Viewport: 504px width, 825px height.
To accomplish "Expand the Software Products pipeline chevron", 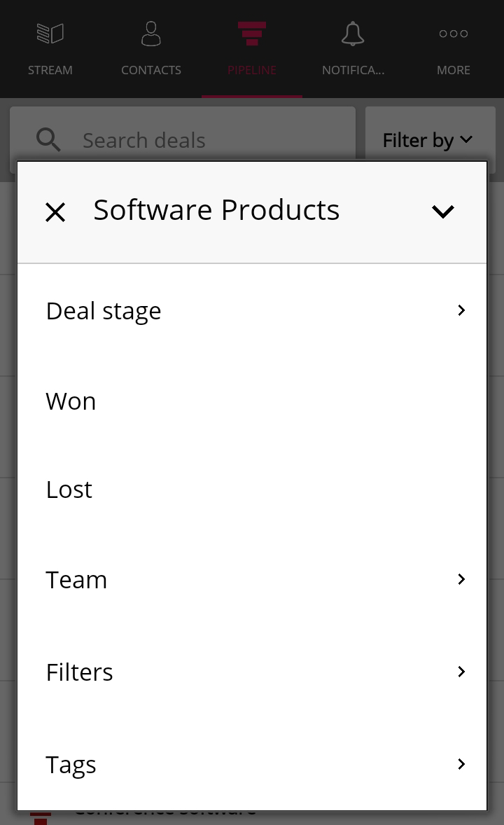I will click(x=443, y=212).
